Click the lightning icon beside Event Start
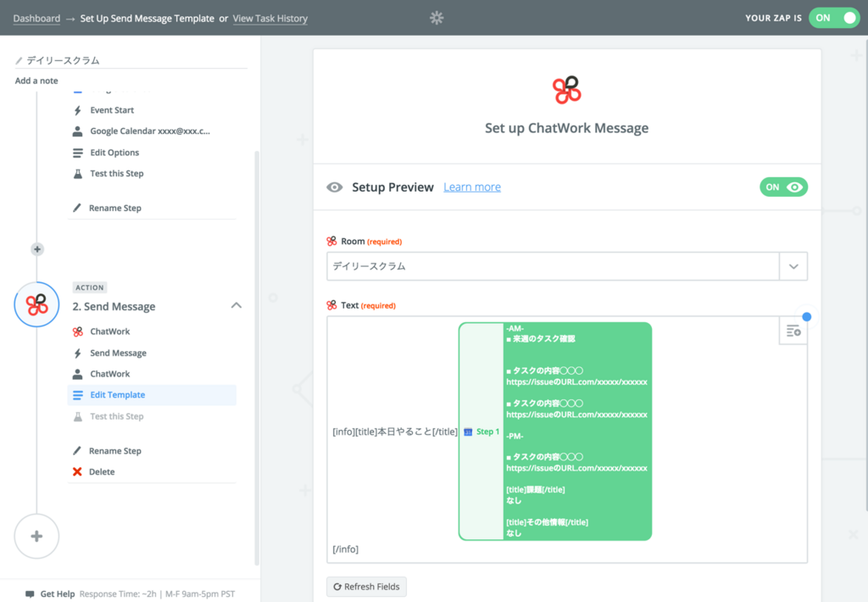The width and height of the screenshot is (868, 602). click(77, 110)
